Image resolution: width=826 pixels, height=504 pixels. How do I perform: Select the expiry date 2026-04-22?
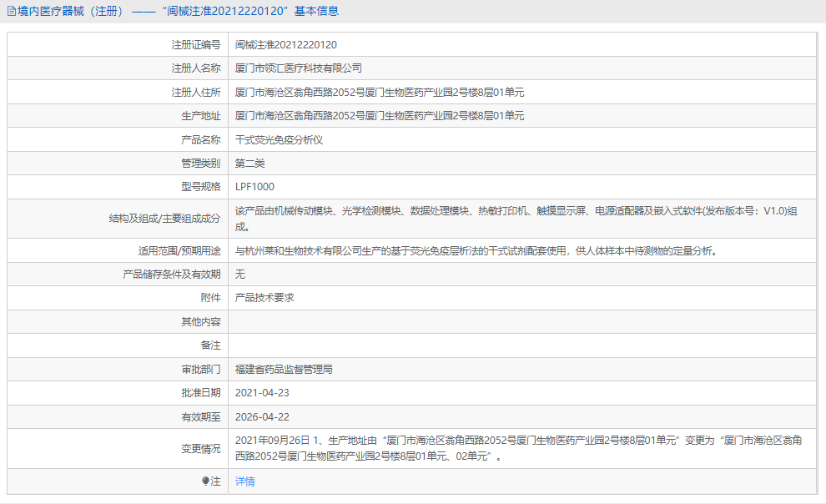pyautogui.click(x=262, y=416)
